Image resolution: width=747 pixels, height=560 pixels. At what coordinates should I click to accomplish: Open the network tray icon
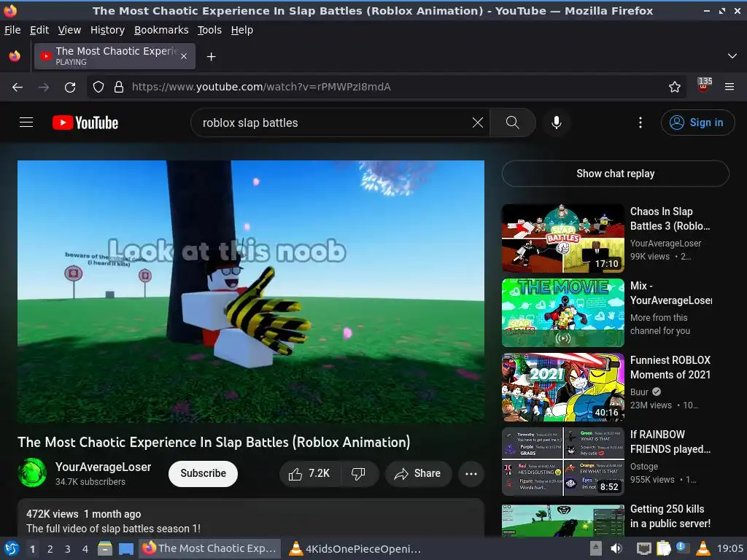(x=643, y=548)
